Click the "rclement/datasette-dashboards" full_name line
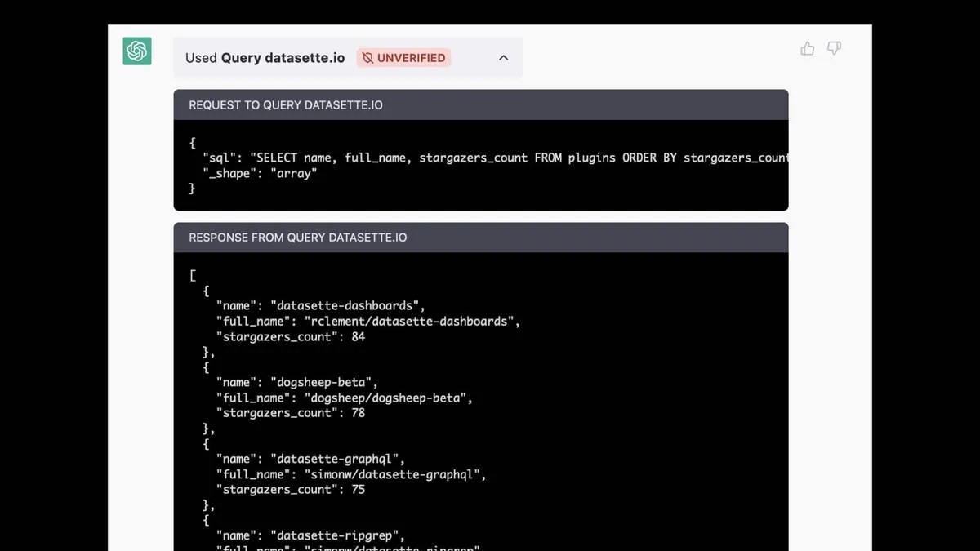This screenshot has height=551, width=980. (x=368, y=322)
